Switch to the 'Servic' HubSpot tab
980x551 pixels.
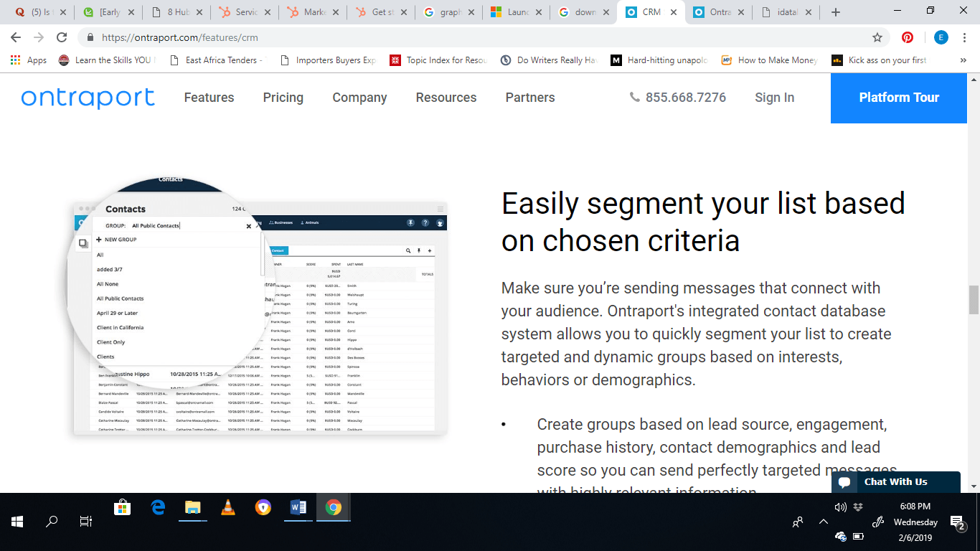tap(245, 12)
